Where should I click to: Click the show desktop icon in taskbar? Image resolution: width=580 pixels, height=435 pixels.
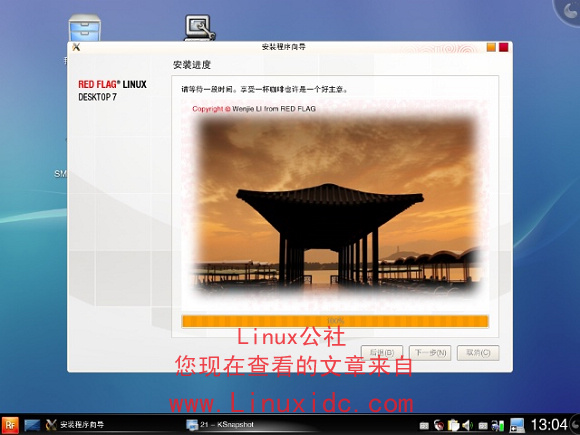pyautogui.click(x=32, y=425)
